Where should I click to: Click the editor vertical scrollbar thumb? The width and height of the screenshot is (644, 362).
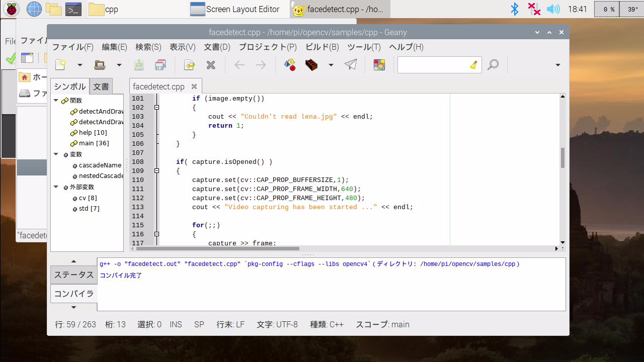point(562,158)
